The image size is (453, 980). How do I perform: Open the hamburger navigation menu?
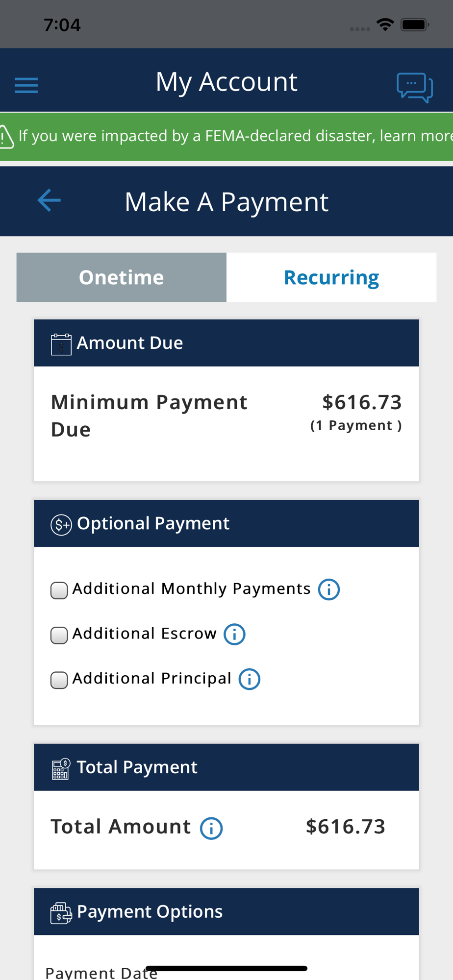pos(26,85)
